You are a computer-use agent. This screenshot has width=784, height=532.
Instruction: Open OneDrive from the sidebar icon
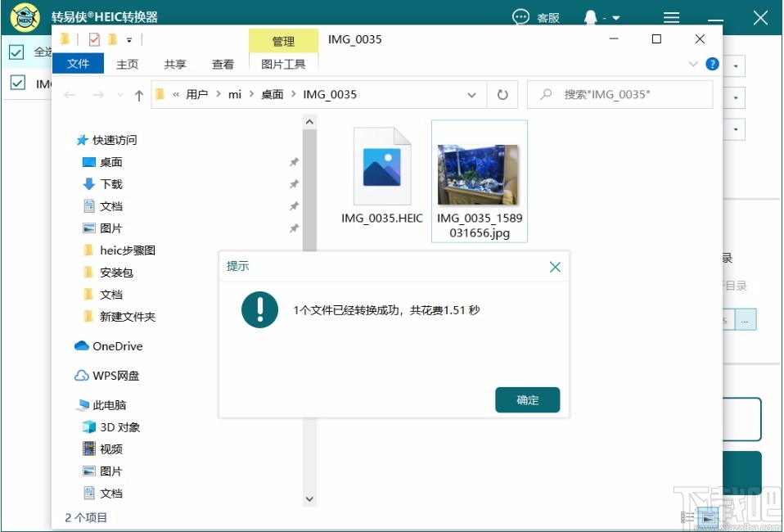[x=83, y=346]
